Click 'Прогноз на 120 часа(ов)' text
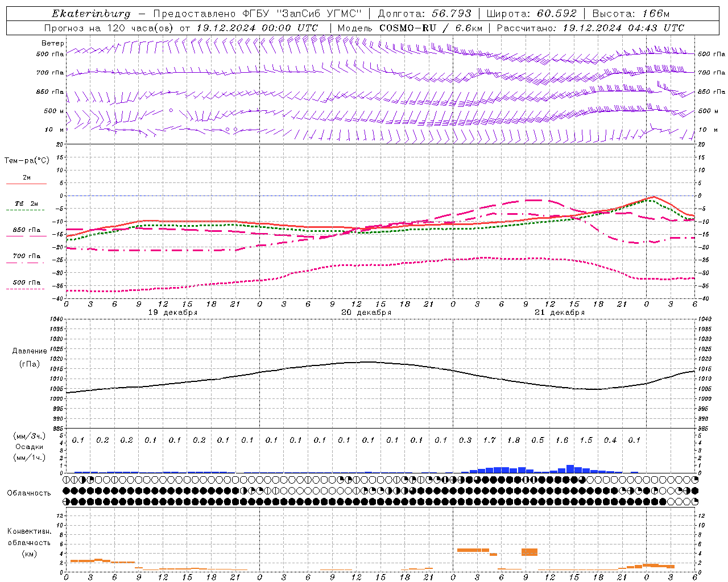Image resolution: width=728 pixels, height=582 pixels. click(110, 28)
